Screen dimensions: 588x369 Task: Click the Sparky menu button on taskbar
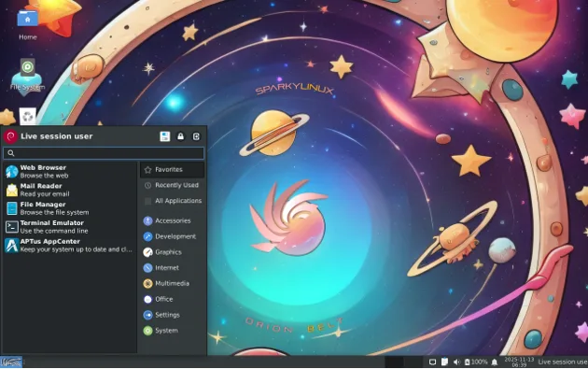11,362
